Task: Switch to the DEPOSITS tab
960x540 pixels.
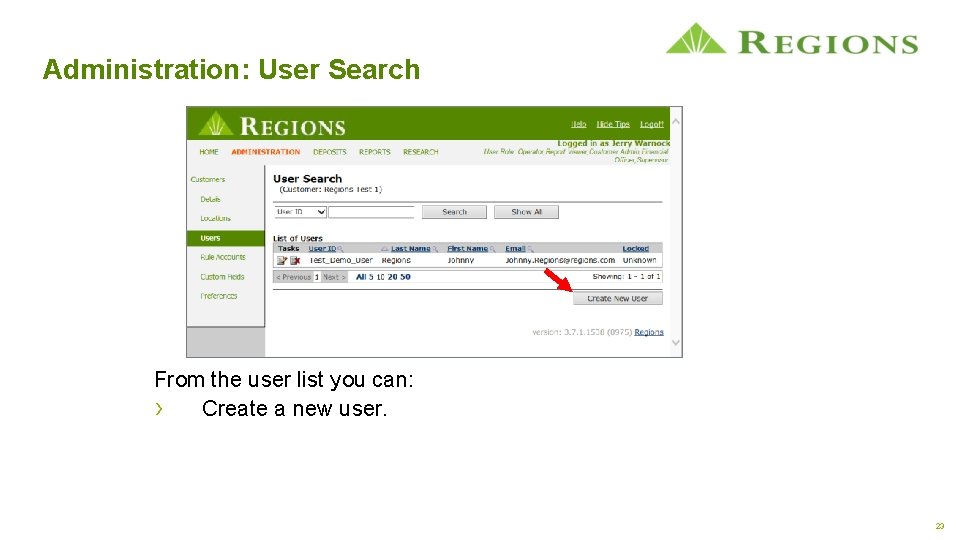Action: click(x=329, y=152)
